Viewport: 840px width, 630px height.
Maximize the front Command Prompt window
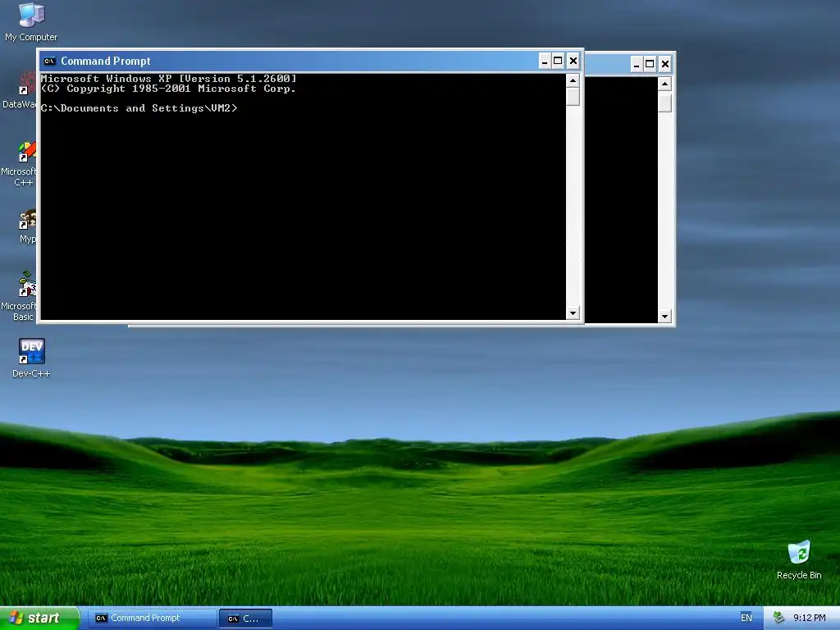click(558, 61)
